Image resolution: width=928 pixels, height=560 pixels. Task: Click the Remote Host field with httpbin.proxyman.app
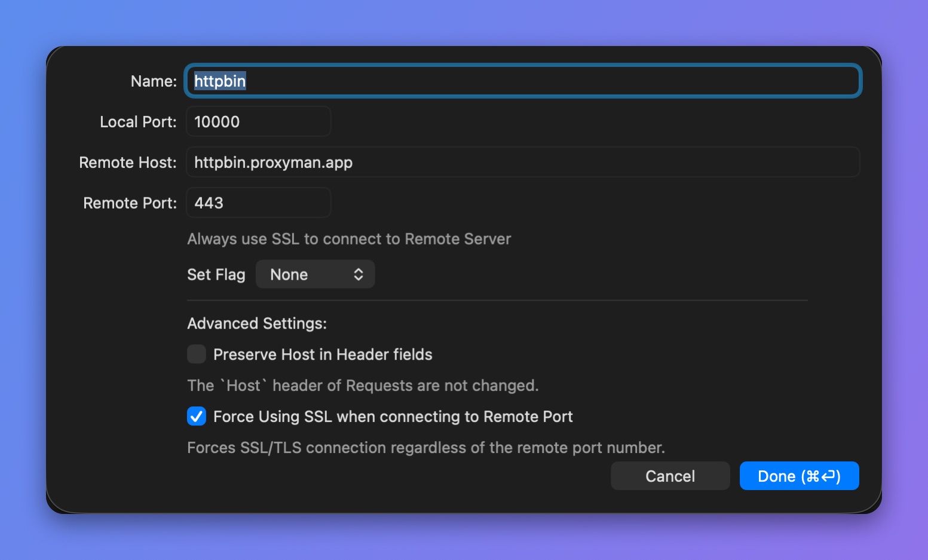point(523,162)
